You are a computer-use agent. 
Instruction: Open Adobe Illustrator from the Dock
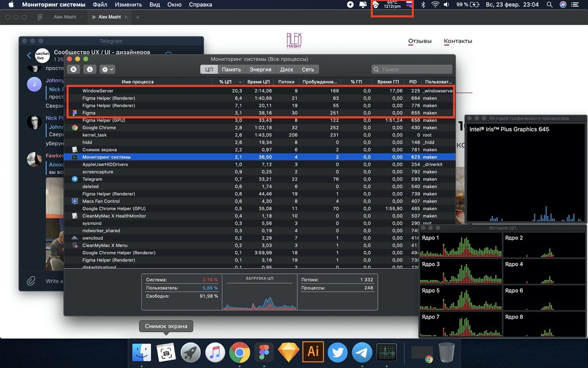[x=313, y=352]
